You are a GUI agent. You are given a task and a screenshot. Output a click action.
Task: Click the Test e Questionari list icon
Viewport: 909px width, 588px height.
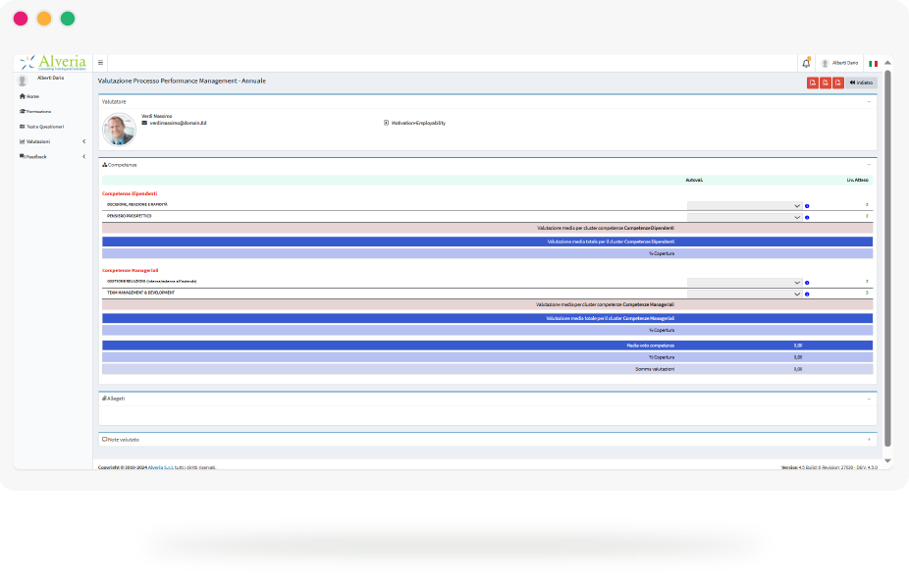coord(22,127)
